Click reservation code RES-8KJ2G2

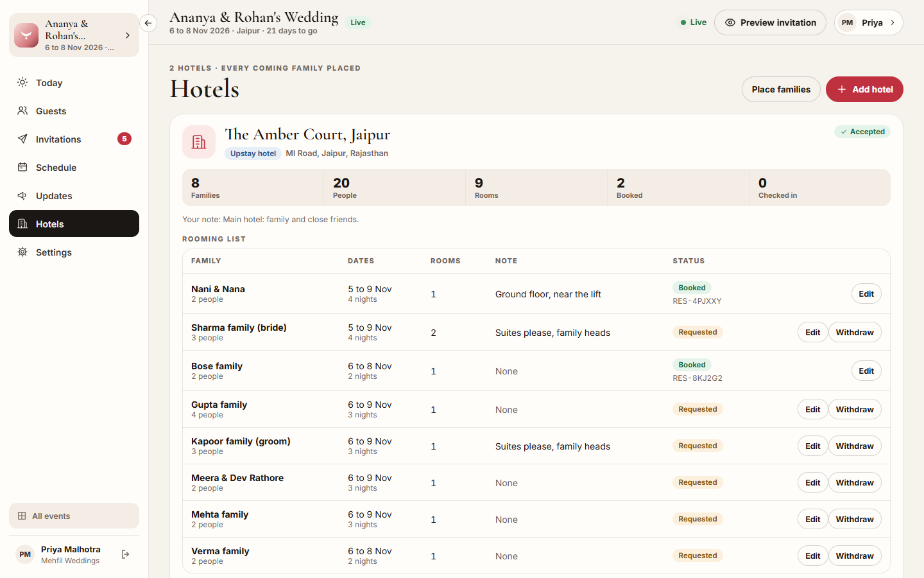pyautogui.click(x=697, y=378)
